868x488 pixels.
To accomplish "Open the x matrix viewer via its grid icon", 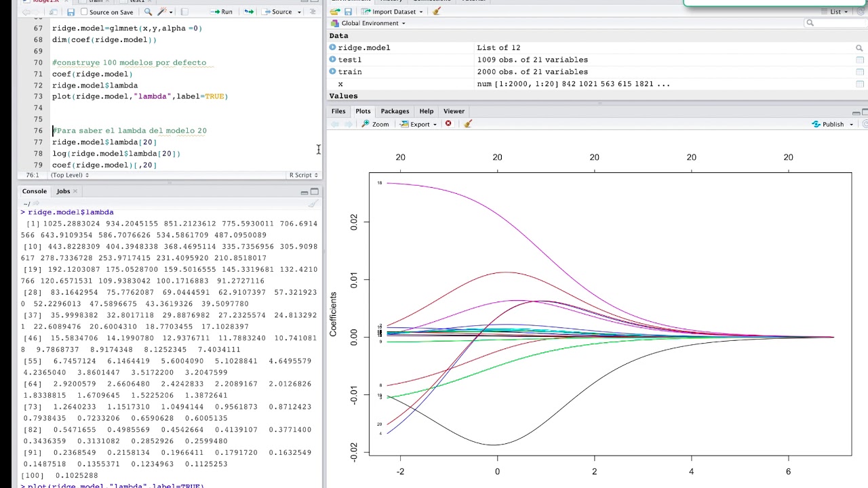I will click(x=859, y=84).
